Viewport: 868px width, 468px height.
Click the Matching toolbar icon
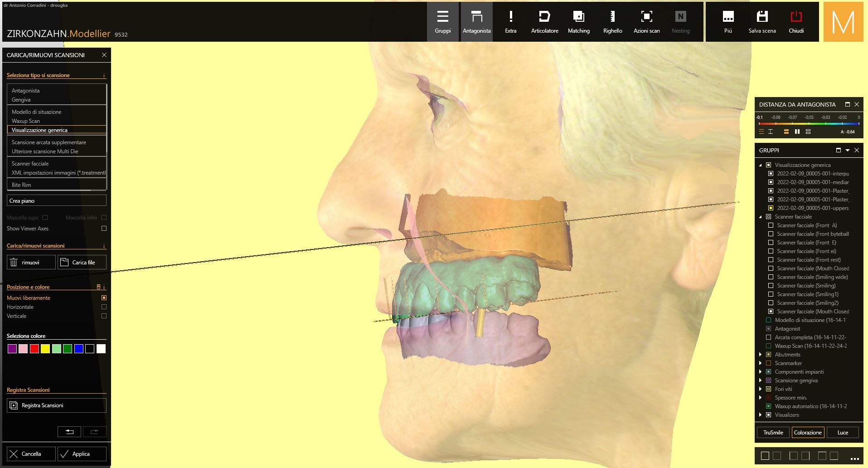[x=578, y=22]
